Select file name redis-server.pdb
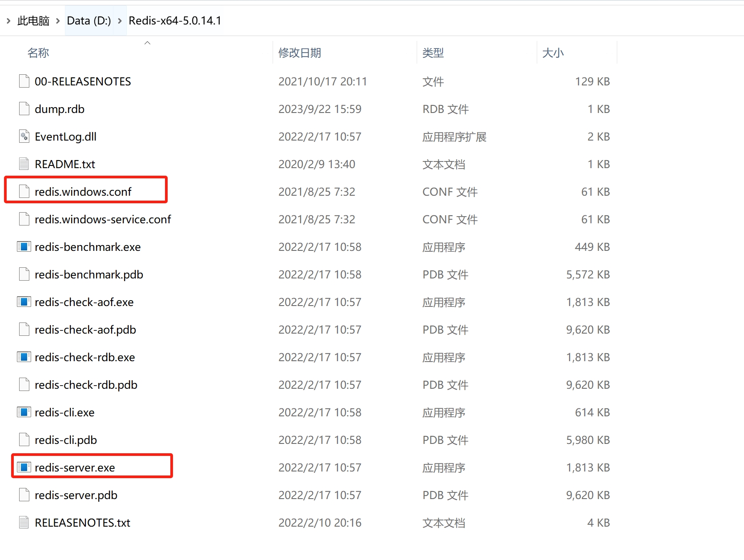 pyautogui.click(x=76, y=495)
